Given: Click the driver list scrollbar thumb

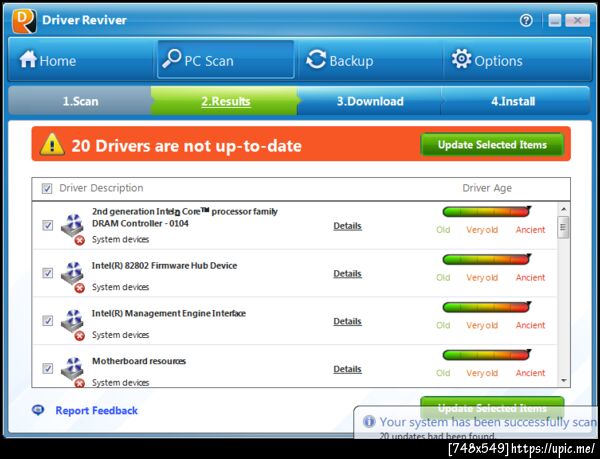Looking at the screenshot, I should 563,227.
